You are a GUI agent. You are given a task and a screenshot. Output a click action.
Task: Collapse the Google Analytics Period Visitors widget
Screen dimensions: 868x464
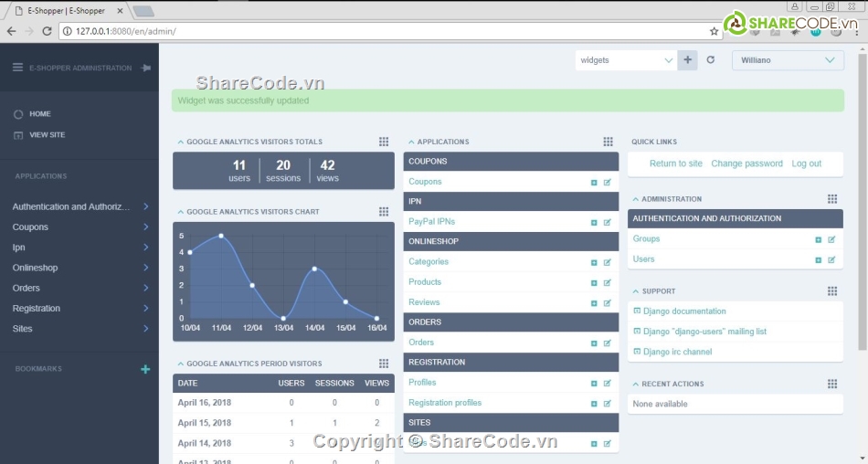point(181,364)
